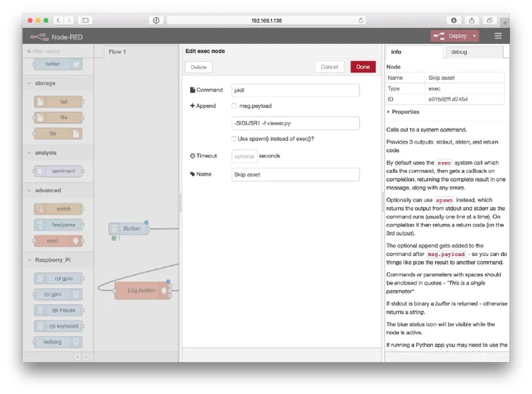The image size is (532, 394).
Task: Click the Timeout seconds input field
Action: 244,156
